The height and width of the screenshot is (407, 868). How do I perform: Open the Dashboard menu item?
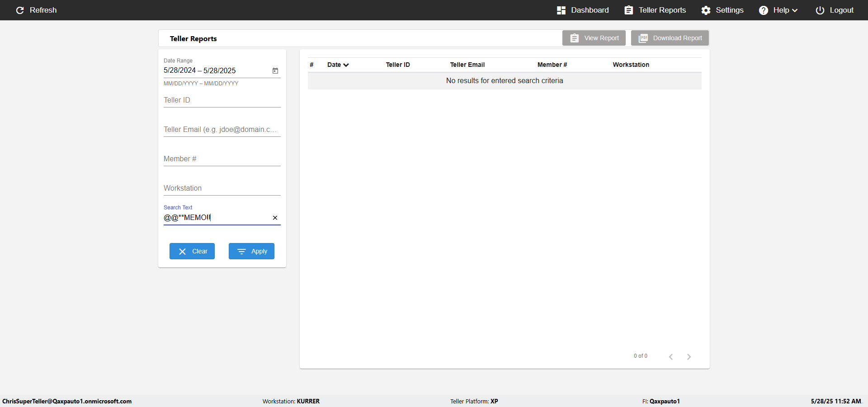click(x=583, y=10)
